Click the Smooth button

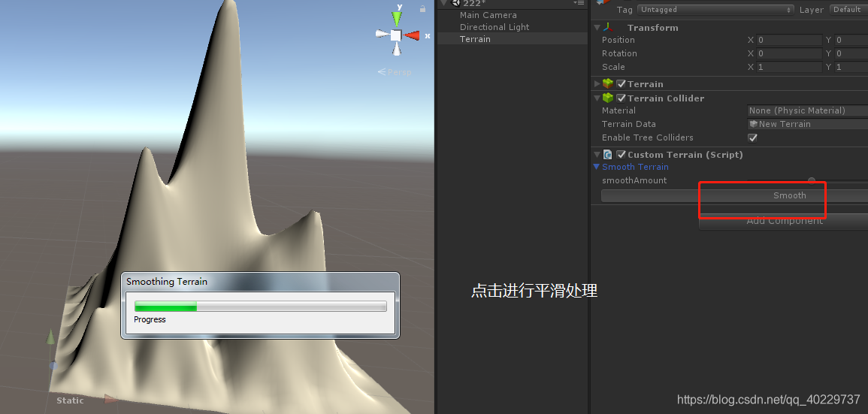tap(734, 195)
